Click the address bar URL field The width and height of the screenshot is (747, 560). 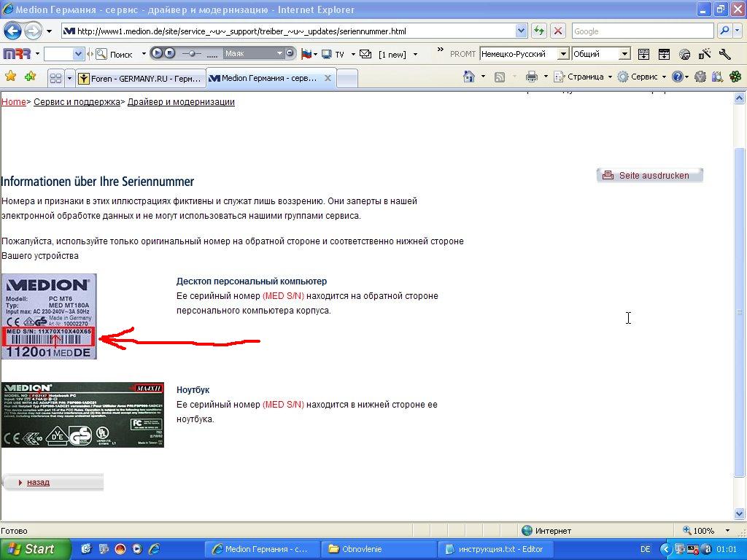tap(288, 31)
